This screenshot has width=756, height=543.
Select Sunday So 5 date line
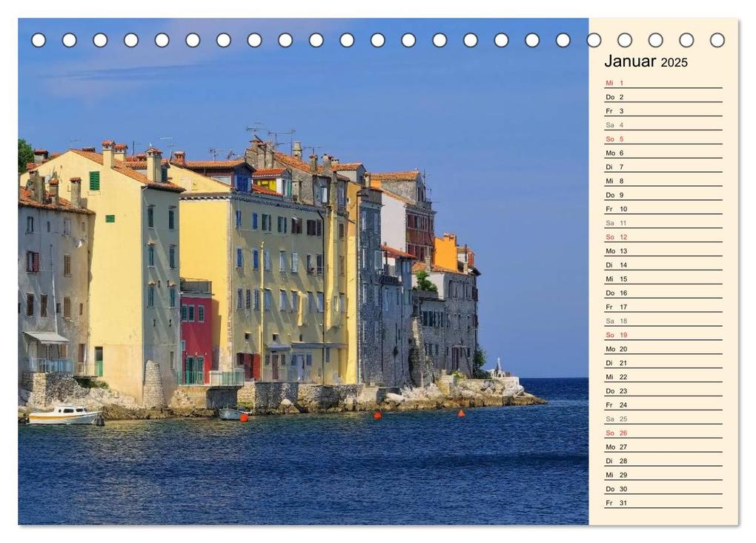663,139
